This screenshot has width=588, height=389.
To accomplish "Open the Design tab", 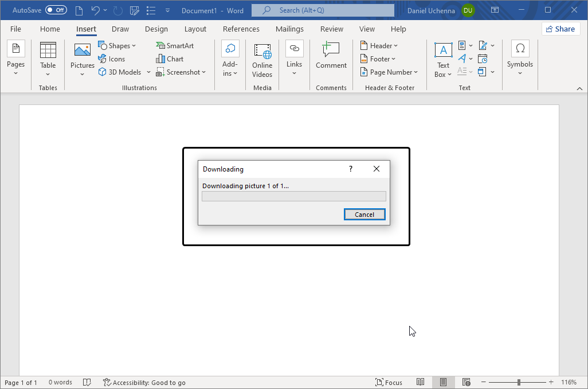I will click(x=156, y=29).
